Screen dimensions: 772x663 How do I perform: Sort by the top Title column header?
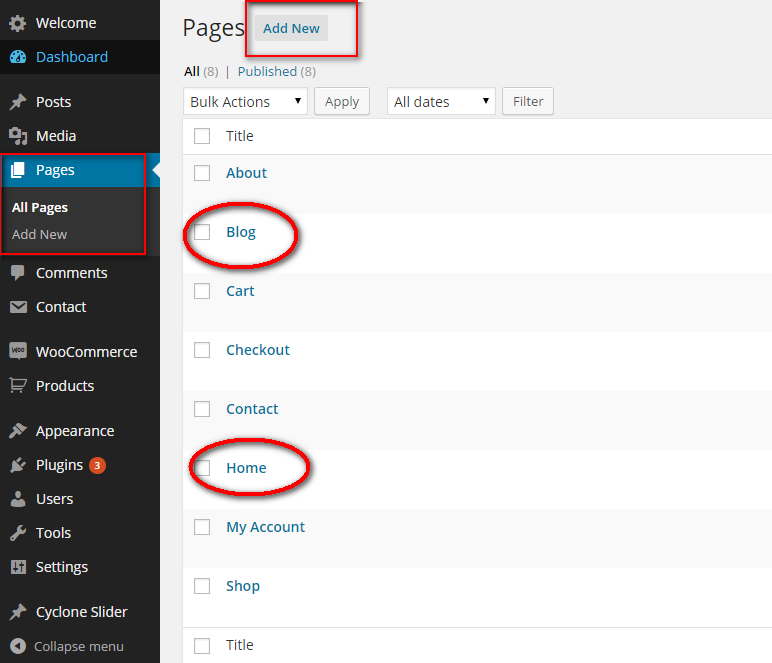240,136
